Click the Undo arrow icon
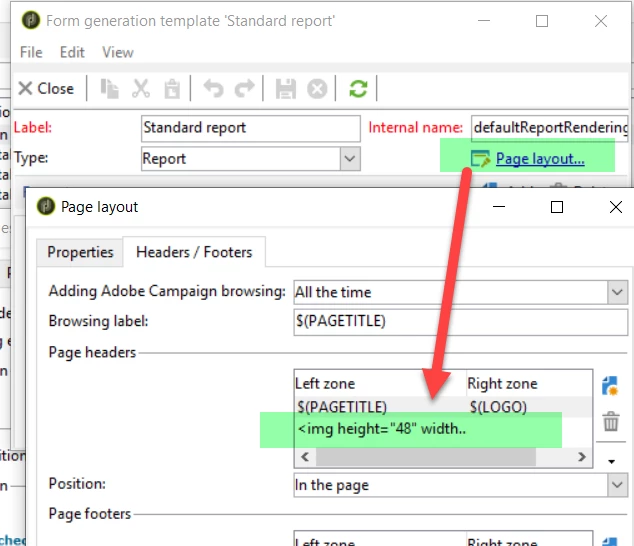634x546 pixels. 213,89
